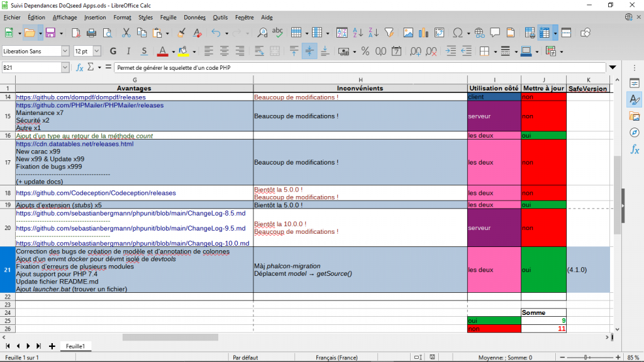This screenshot has width=644, height=362.
Task: Insert special character Omega icon
Action: pos(458,33)
